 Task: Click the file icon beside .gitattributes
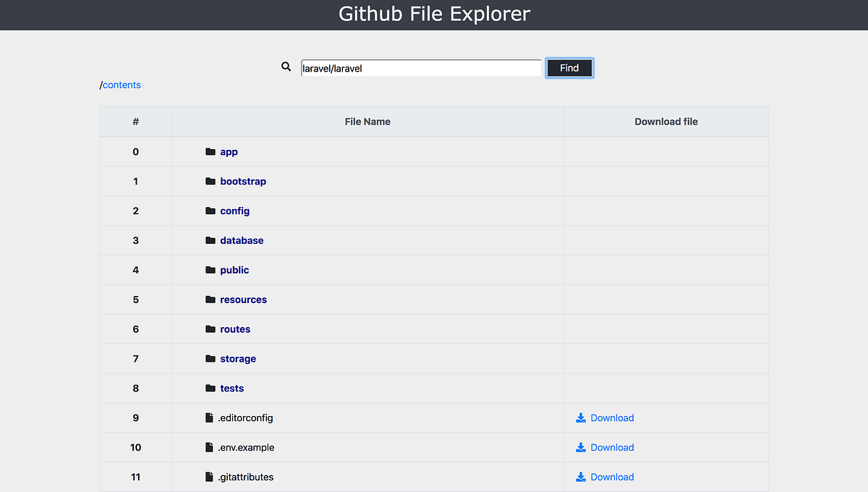pyautogui.click(x=210, y=477)
